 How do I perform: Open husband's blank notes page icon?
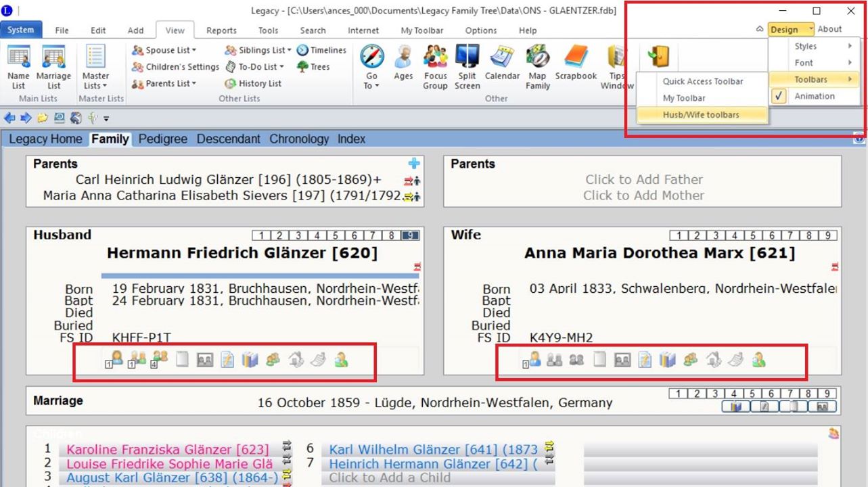[182, 360]
